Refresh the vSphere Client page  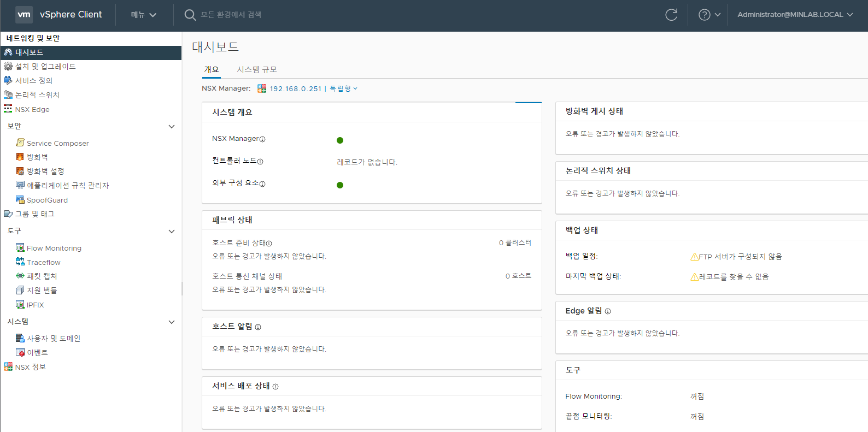pyautogui.click(x=671, y=15)
